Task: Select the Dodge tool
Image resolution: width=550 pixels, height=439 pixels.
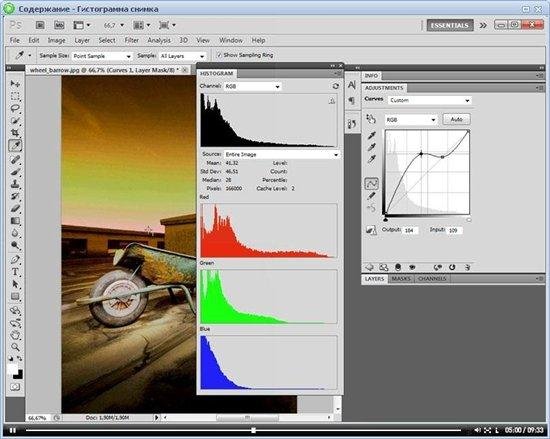Action: pyautogui.click(x=15, y=245)
